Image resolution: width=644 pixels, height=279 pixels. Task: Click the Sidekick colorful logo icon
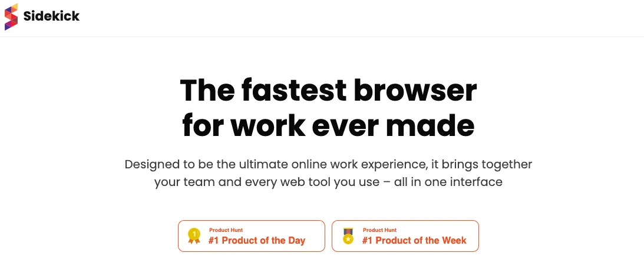point(11,16)
